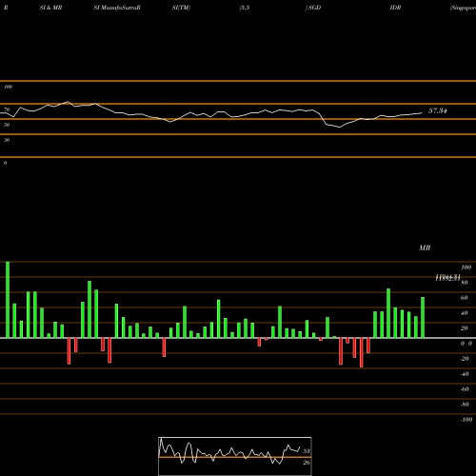Click the -20 label on MR axis
Screen dimensions: 476x476
(465, 359)
